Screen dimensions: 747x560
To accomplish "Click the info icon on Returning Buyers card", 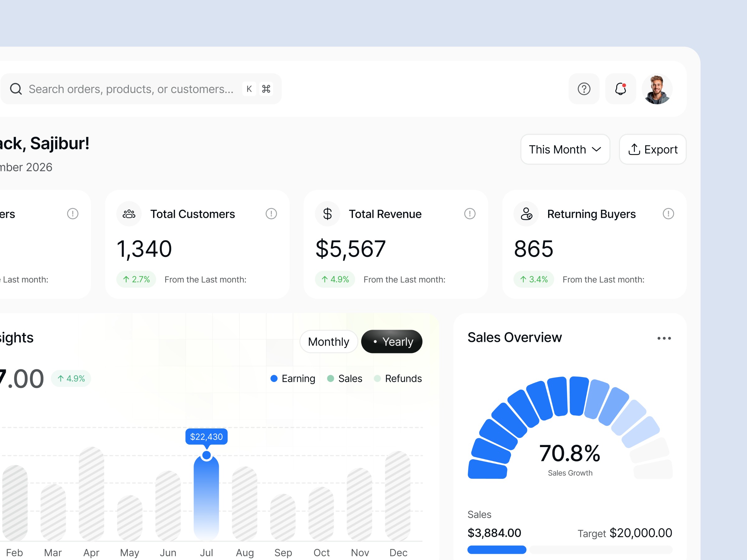I will pos(669,213).
